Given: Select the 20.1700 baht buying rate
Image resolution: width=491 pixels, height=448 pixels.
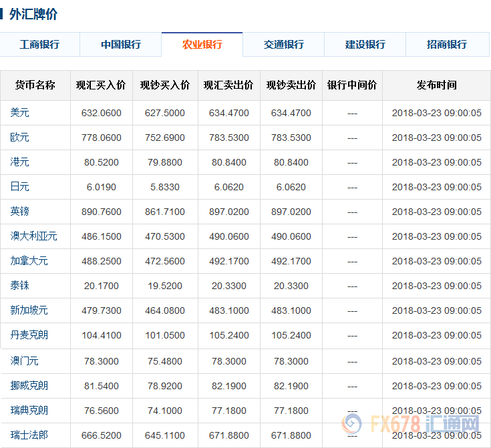Looking at the screenshot, I should [102, 286].
